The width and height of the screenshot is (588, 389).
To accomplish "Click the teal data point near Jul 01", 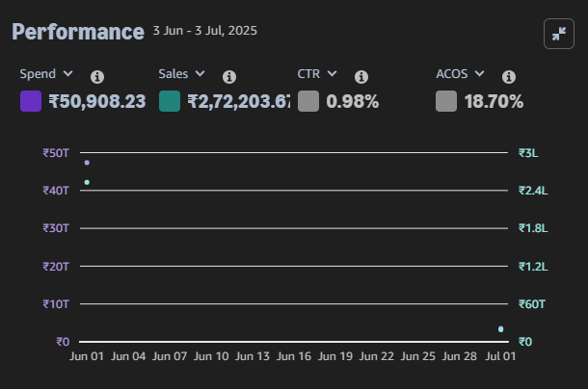I will point(501,329).
